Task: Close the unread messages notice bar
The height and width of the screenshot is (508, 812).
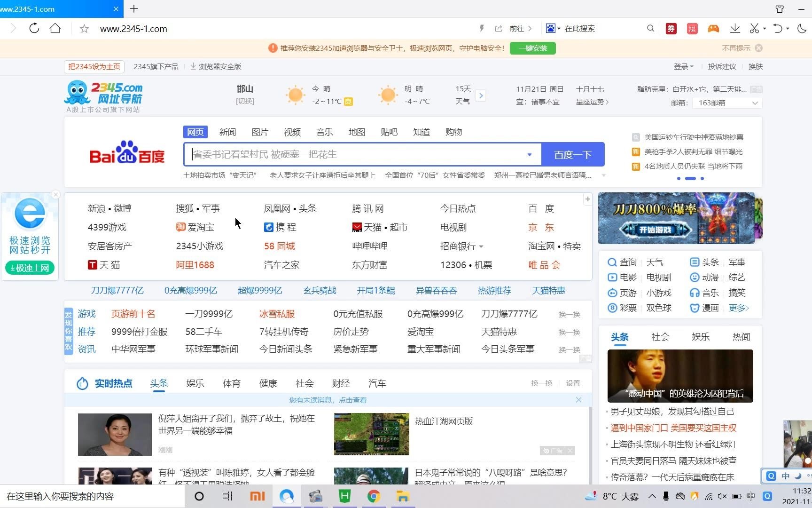Action: click(578, 400)
